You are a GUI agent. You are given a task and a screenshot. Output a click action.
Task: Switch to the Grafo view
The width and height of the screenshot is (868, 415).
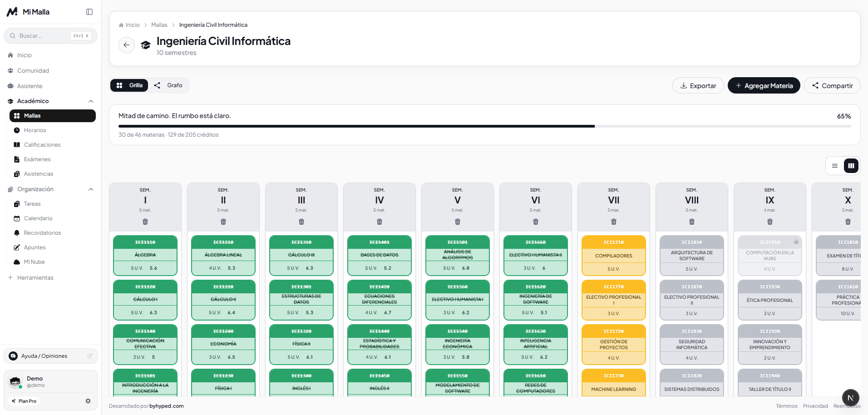[168, 85]
